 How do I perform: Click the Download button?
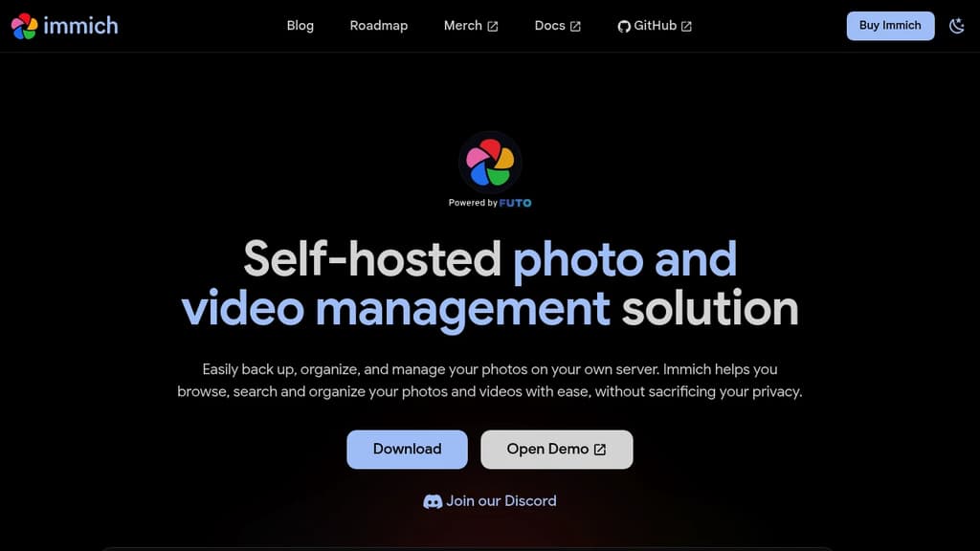[x=407, y=449]
